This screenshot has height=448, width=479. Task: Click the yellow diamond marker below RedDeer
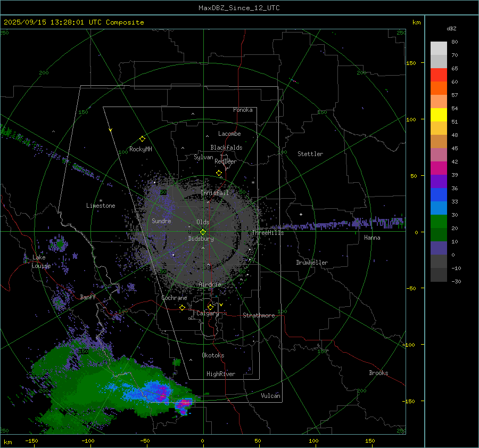219,173
